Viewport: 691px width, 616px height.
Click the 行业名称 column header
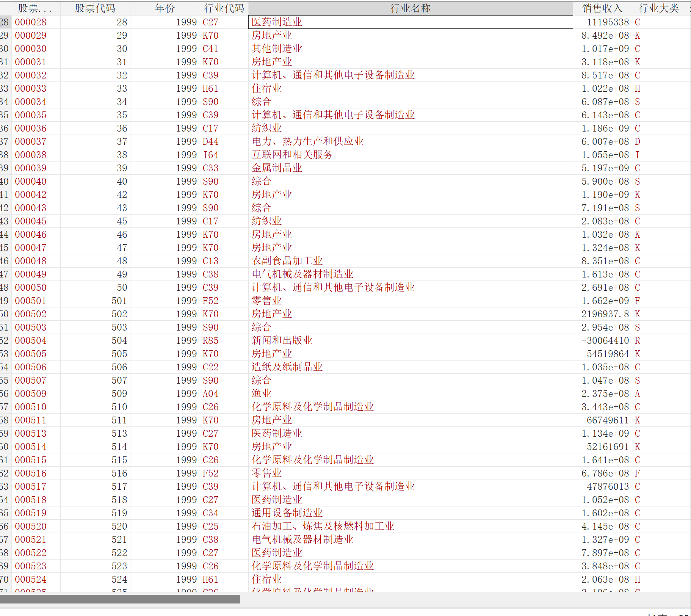pos(410,8)
